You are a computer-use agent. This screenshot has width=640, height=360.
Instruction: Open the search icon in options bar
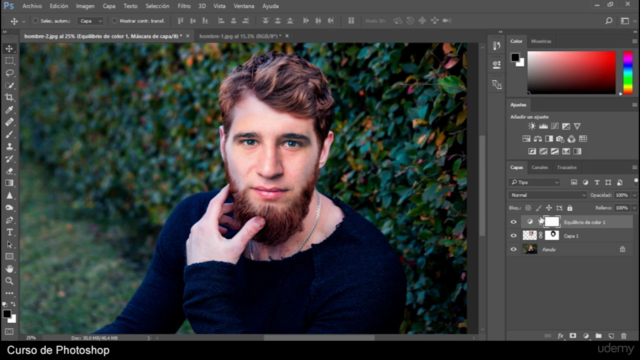point(609,21)
